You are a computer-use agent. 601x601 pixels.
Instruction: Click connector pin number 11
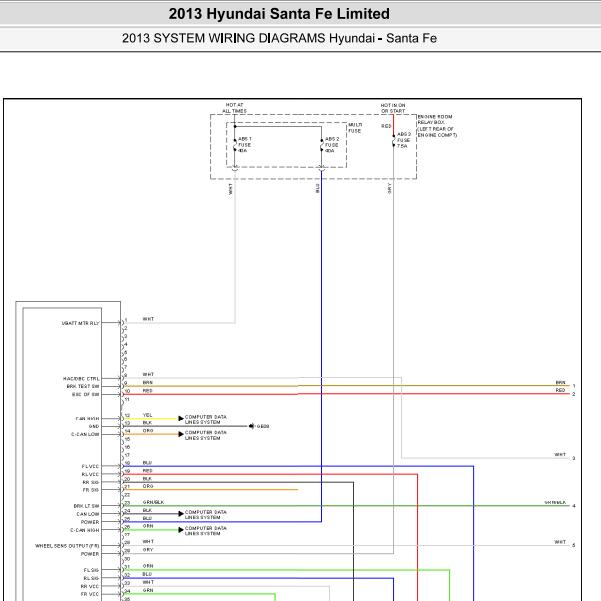(127, 399)
